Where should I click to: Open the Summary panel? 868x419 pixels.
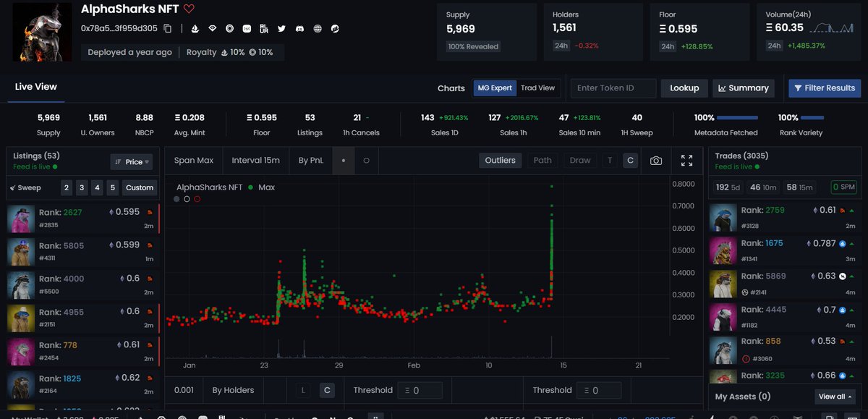click(744, 88)
